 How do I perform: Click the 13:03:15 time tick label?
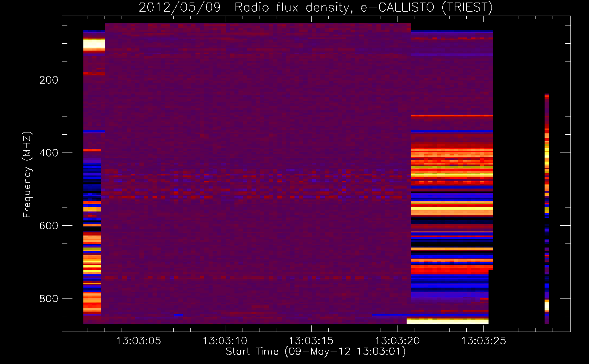[x=311, y=341]
